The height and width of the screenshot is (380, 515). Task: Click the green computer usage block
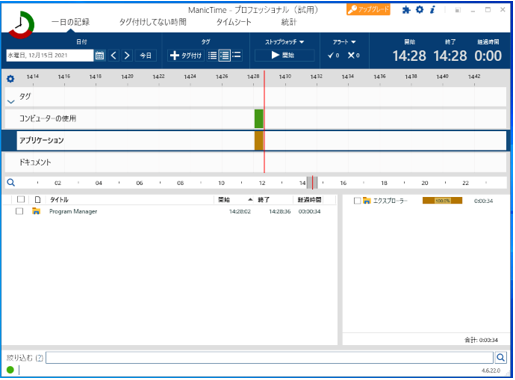[x=259, y=119]
